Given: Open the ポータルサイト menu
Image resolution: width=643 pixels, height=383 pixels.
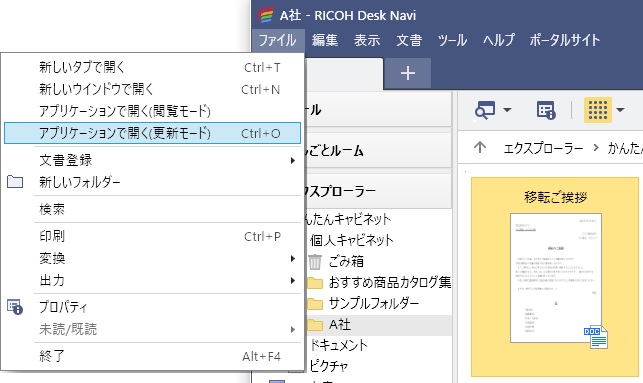Looking at the screenshot, I should 565,40.
